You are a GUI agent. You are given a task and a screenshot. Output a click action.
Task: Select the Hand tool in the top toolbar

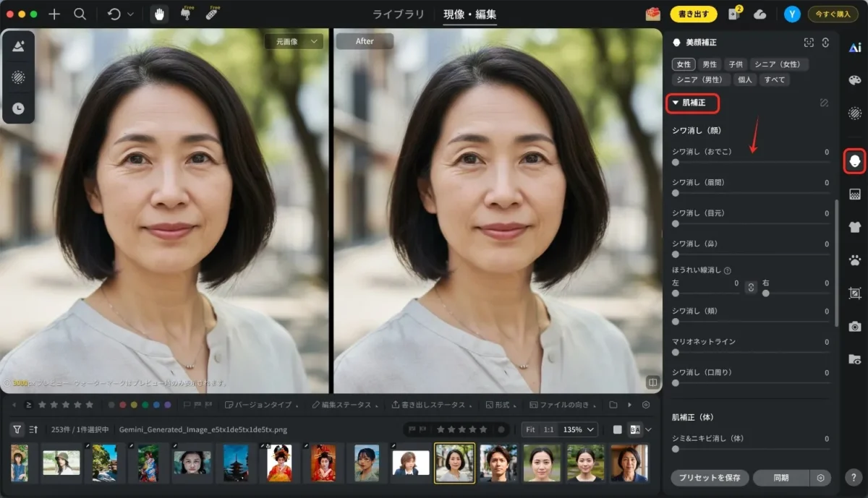tap(158, 13)
